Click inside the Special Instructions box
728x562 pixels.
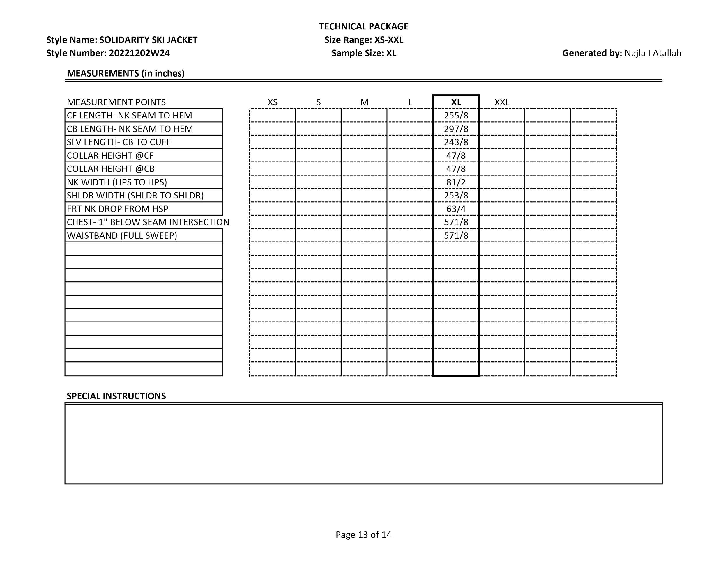coord(363,444)
